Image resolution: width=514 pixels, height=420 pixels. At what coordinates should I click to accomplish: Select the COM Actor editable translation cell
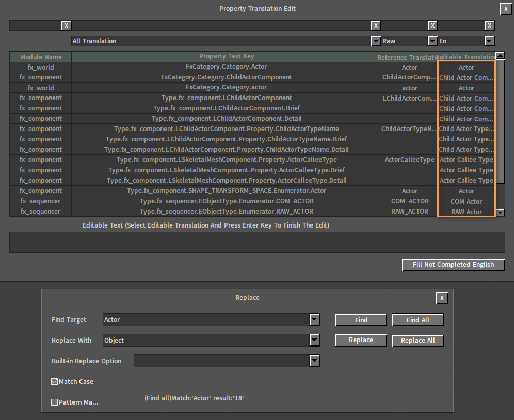[466, 201]
